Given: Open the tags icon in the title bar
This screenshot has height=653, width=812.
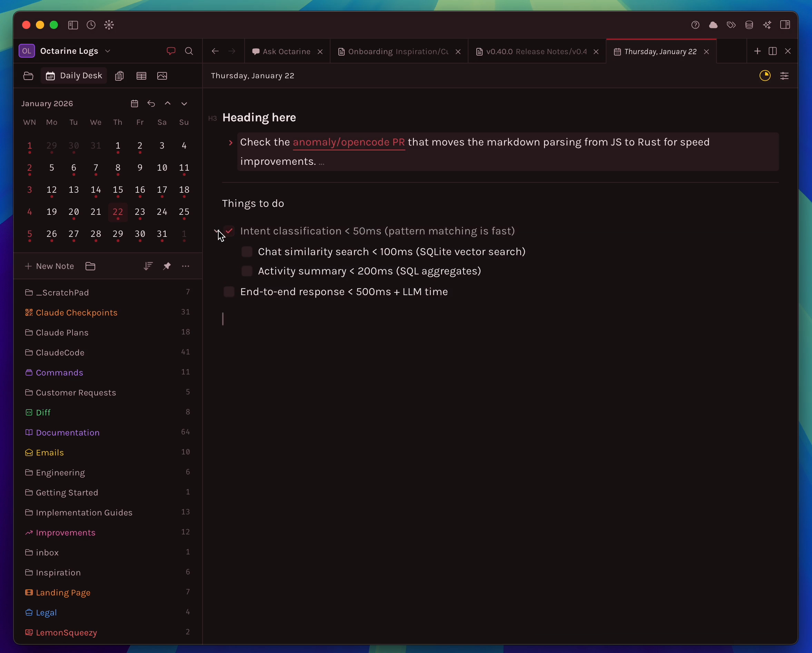Looking at the screenshot, I should tap(731, 25).
